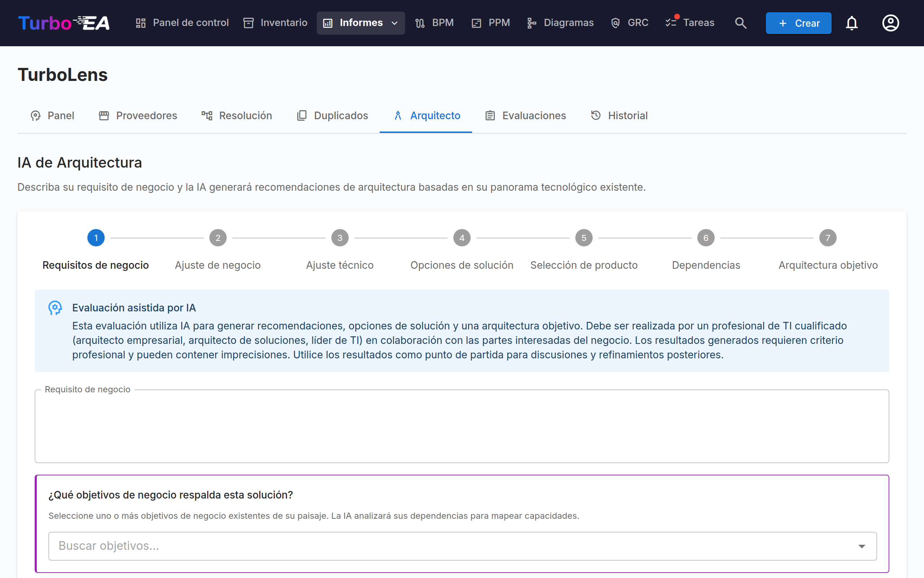924x578 pixels.
Task: Open the Historial tab
Action: 619,116
